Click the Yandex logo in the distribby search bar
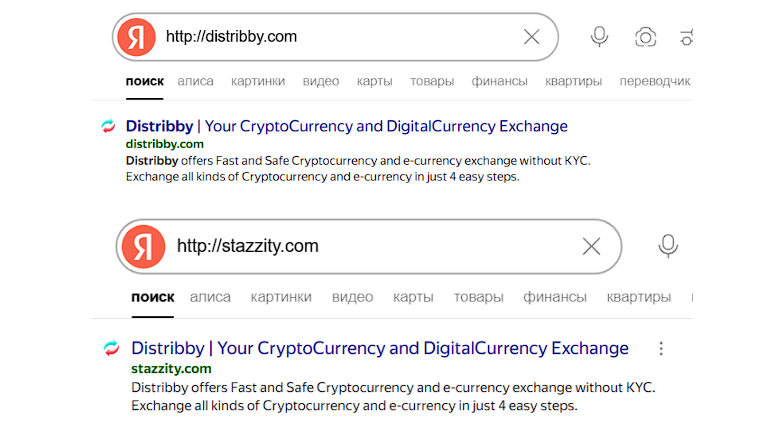 [136, 37]
